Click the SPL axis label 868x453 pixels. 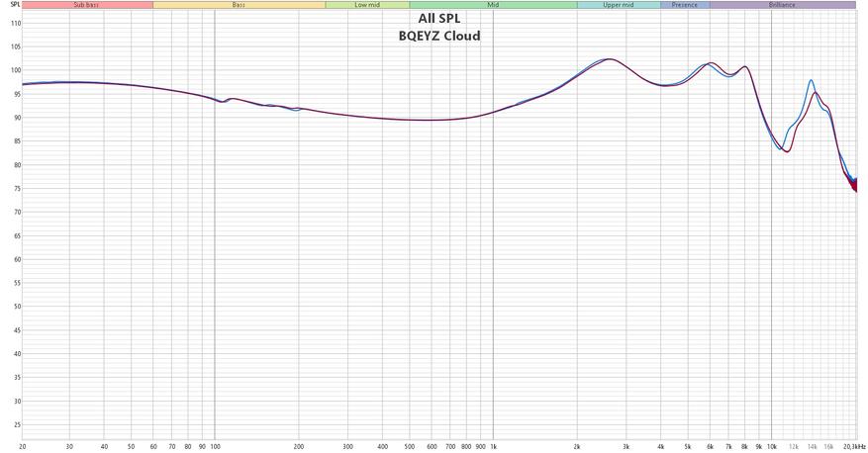15,5
